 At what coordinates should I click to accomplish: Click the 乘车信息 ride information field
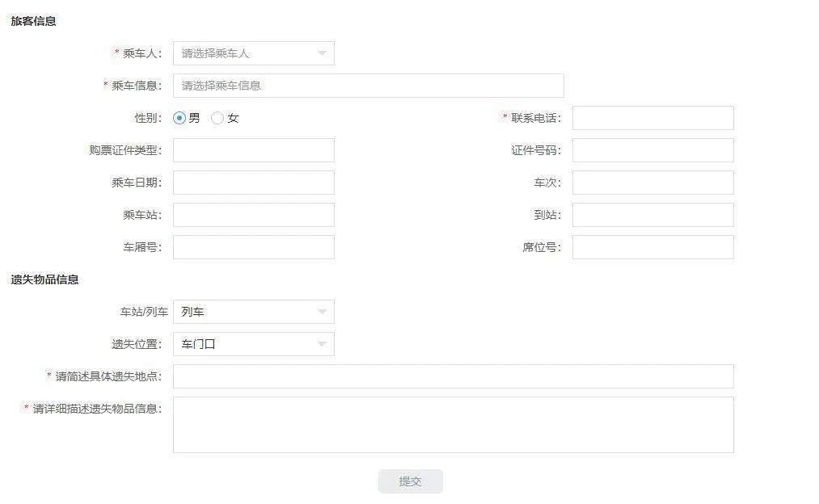click(368, 85)
